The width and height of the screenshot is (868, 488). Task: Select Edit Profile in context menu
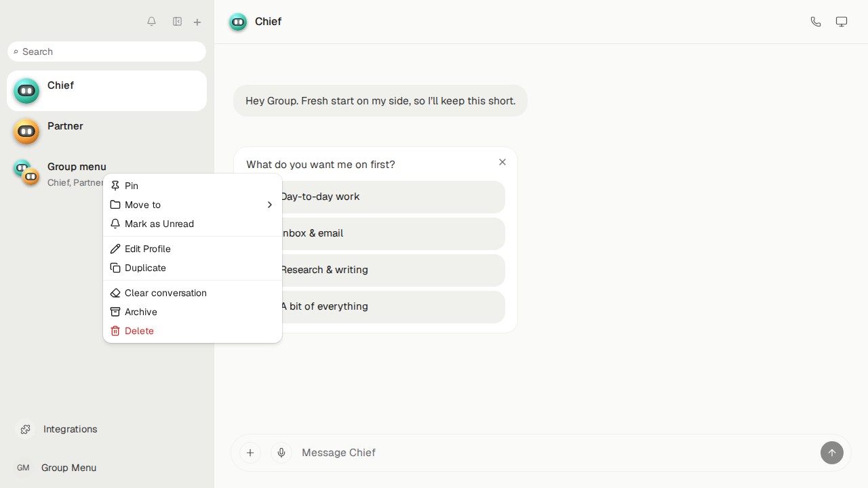(x=193, y=249)
